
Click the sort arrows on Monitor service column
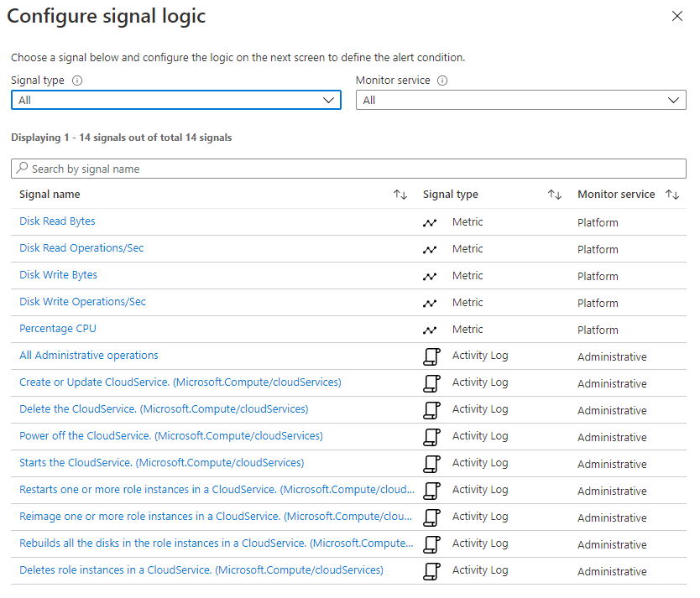[x=673, y=194]
